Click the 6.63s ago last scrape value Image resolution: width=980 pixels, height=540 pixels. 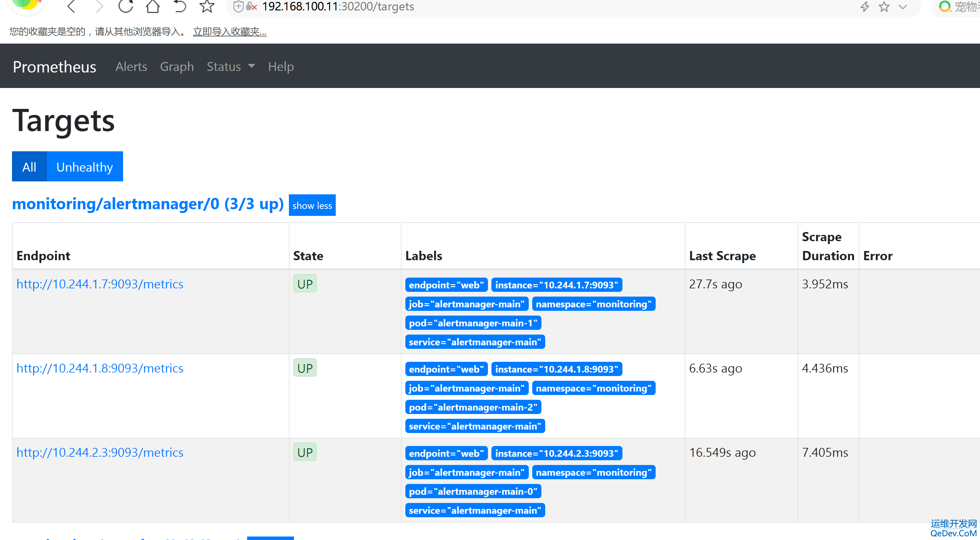(x=715, y=368)
